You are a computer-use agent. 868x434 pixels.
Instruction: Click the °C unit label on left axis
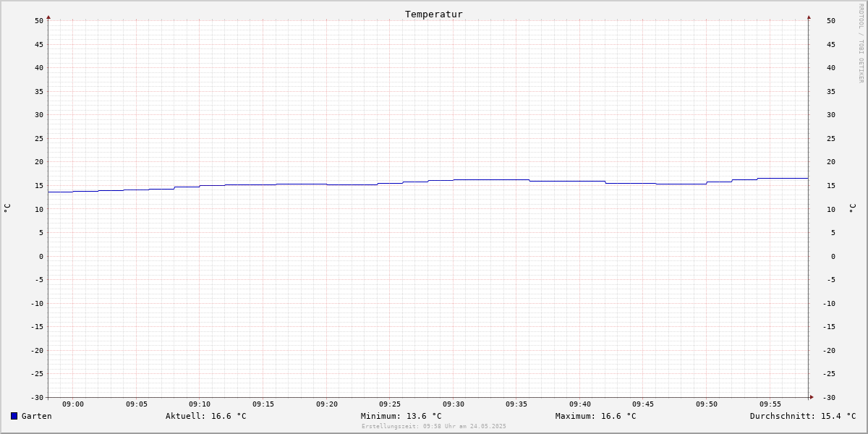coord(7,208)
